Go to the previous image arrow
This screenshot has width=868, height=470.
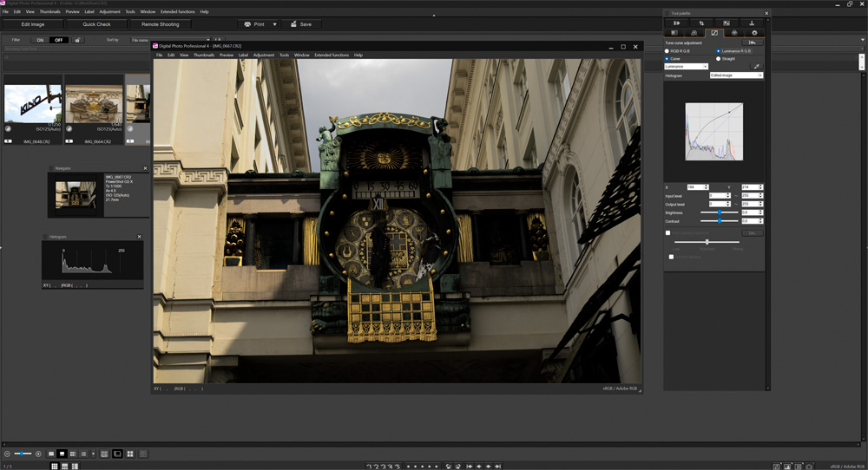[479, 467]
